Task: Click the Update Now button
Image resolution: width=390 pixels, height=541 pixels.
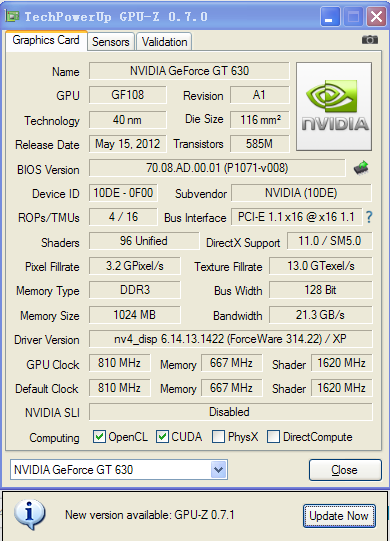Action: (x=339, y=516)
